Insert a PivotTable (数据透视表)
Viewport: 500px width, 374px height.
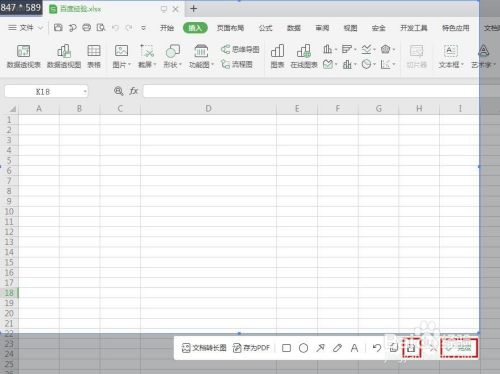(23, 56)
